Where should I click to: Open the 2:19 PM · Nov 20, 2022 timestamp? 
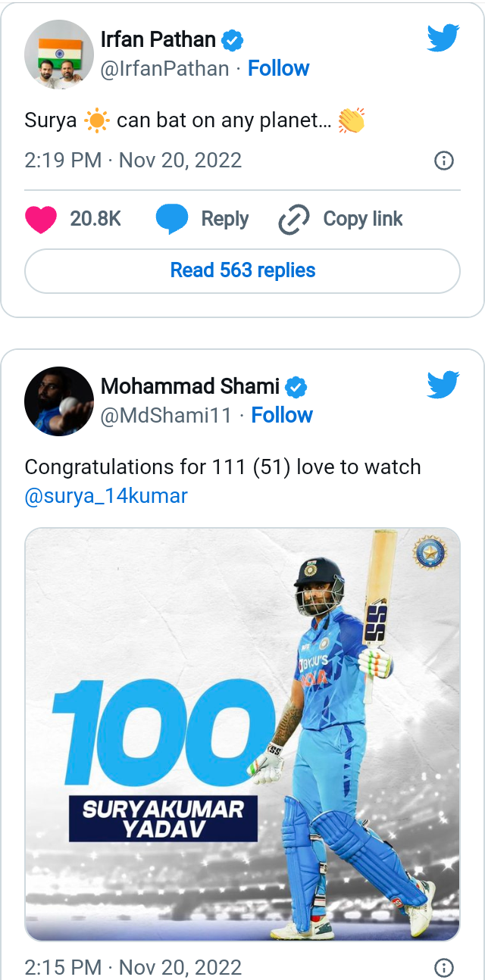tap(133, 161)
